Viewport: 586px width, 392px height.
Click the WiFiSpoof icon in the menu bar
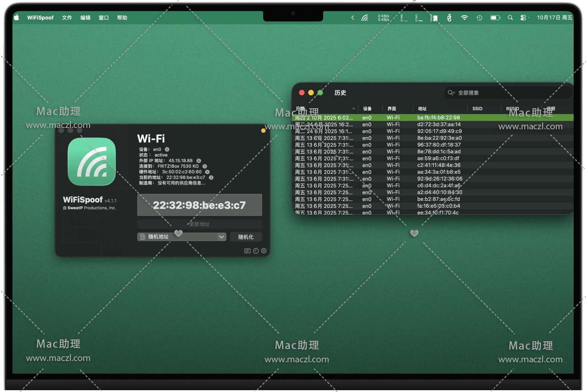(364, 18)
